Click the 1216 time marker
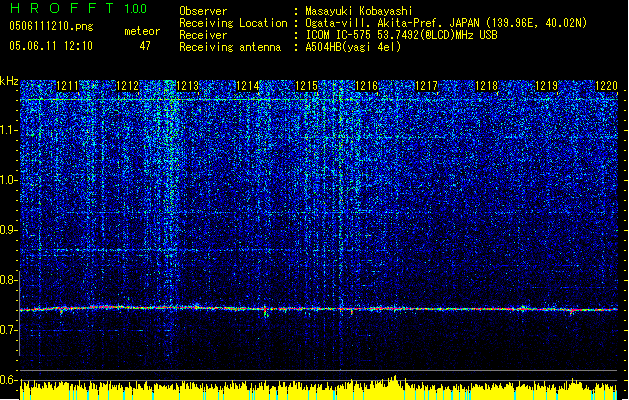This screenshot has height=400, width=629. coord(367,86)
